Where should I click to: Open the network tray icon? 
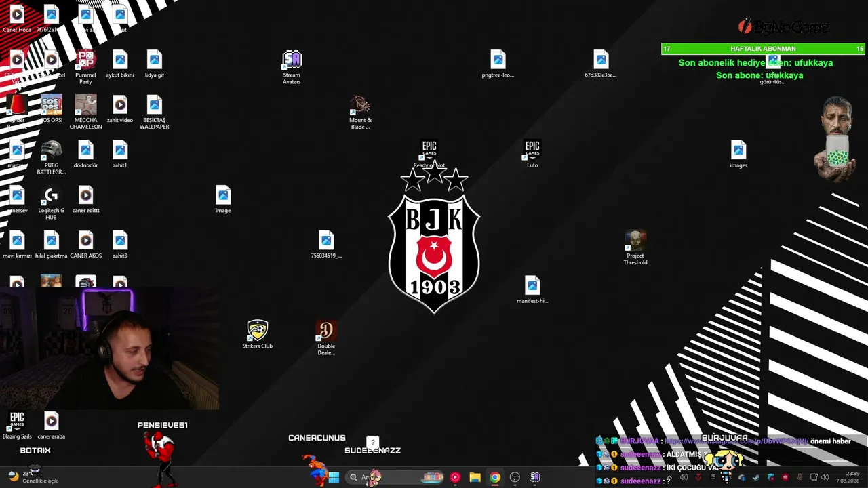pyautogui.click(x=814, y=477)
